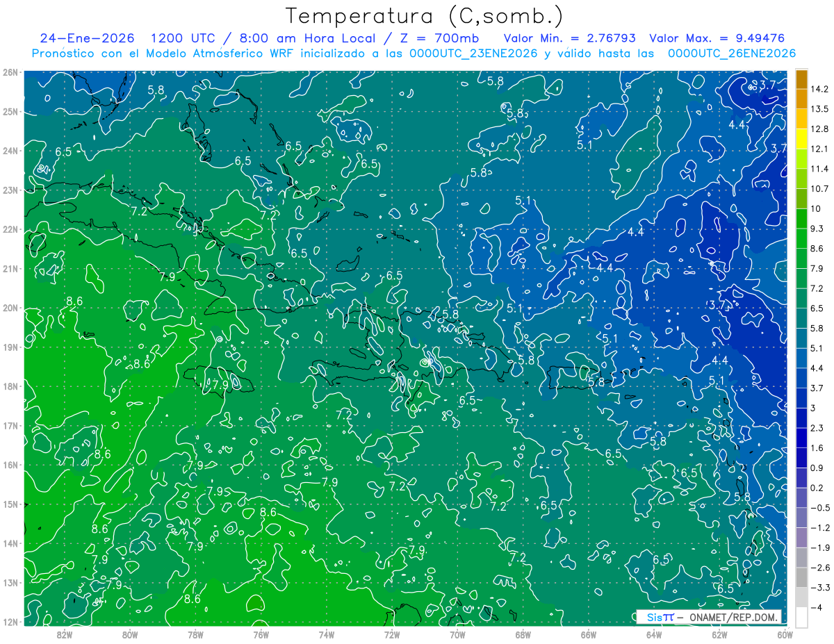The height and width of the screenshot is (644, 834).
Task: Click the orange swatch above the 14.2 mark
Action: click(801, 79)
